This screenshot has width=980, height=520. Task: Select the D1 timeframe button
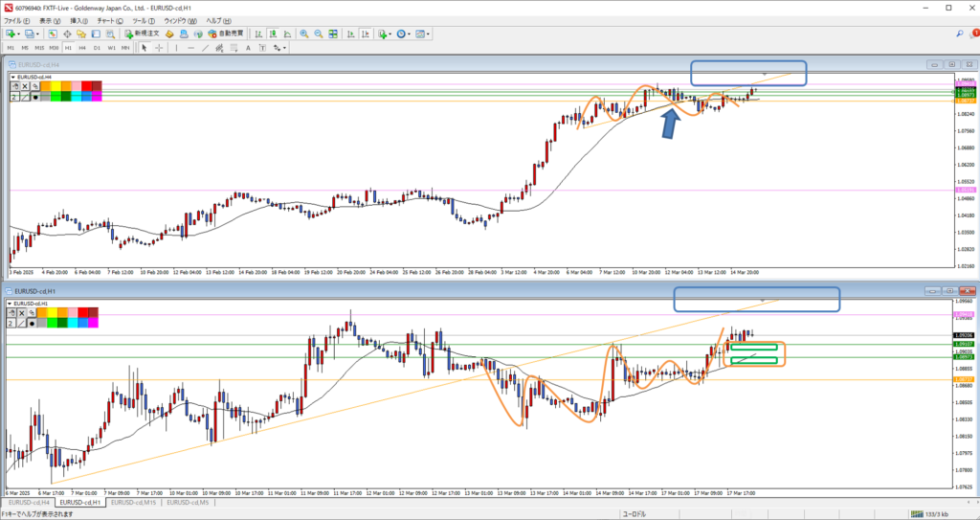pos(97,48)
